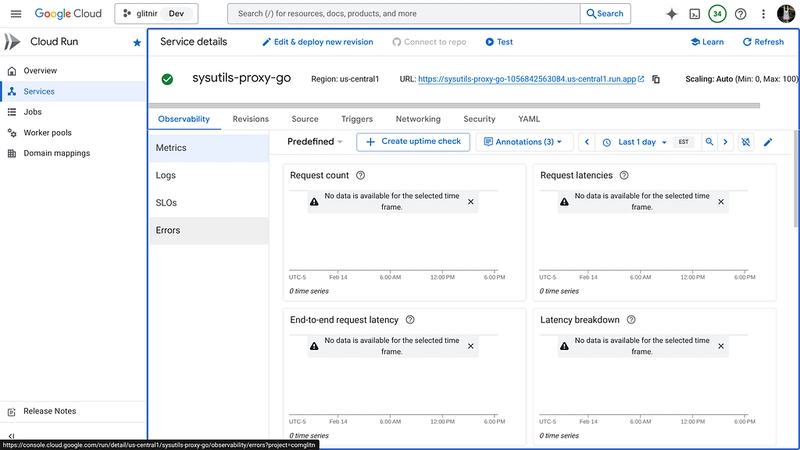Image resolution: width=800 pixels, height=450 pixels.
Task: Click Create uptime check button
Action: (413, 142)
